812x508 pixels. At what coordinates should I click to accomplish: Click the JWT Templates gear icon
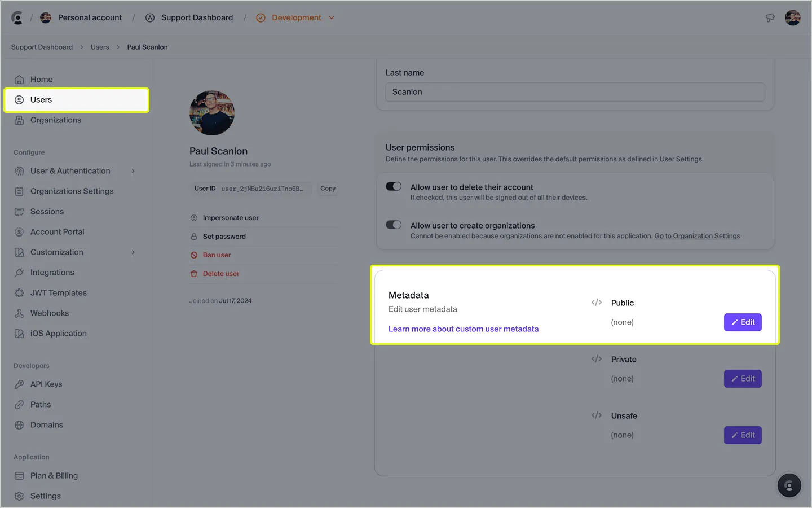click(x=19, y=293)
